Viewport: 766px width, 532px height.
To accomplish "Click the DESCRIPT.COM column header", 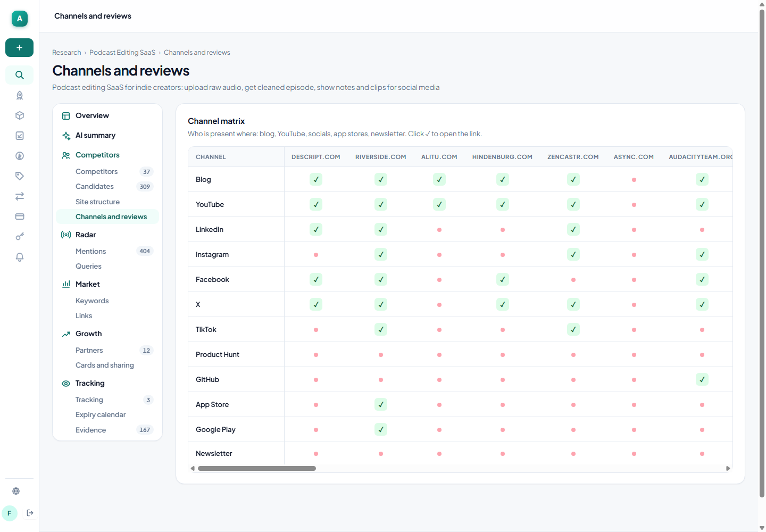I will pos(316,157).
